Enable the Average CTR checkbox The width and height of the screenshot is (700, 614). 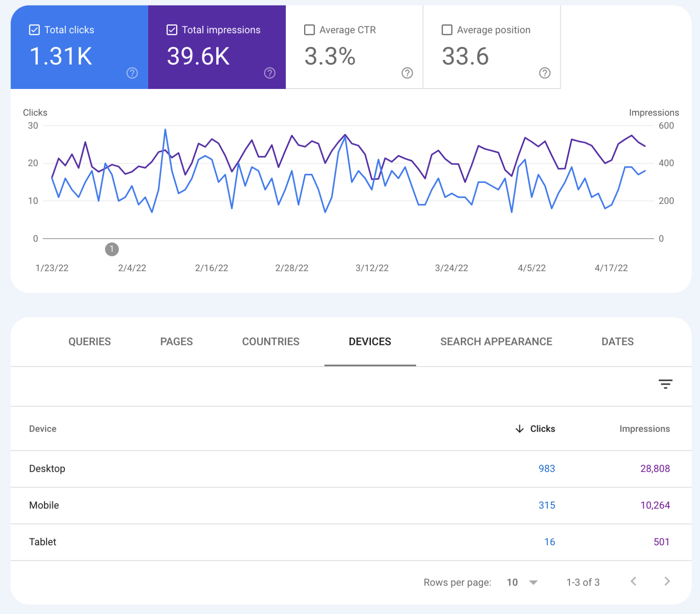point(310,30)
